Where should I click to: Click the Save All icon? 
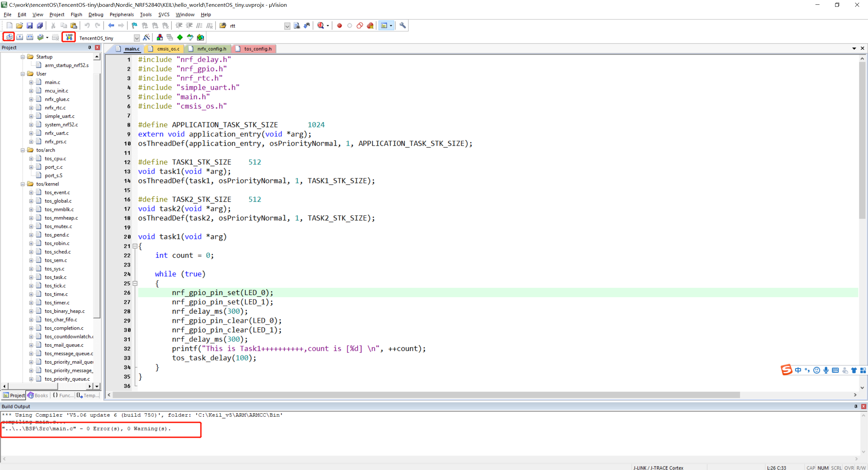40,25
